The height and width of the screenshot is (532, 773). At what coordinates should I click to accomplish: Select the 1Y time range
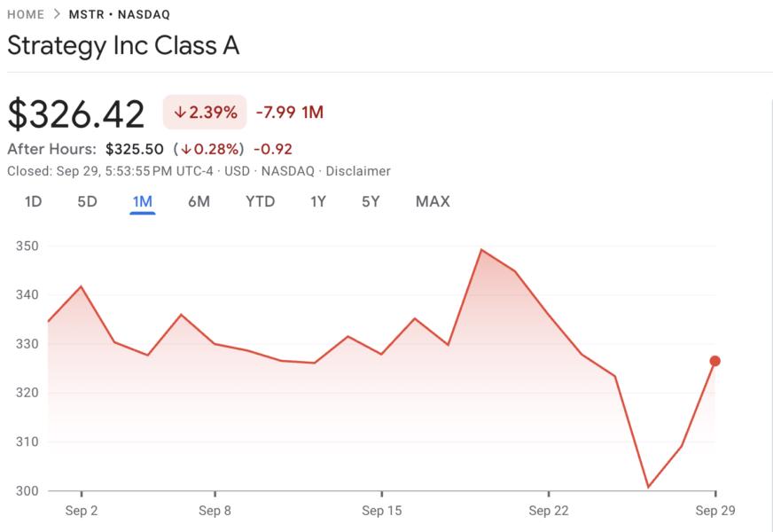pyautogui.click(x=318, y=201)
